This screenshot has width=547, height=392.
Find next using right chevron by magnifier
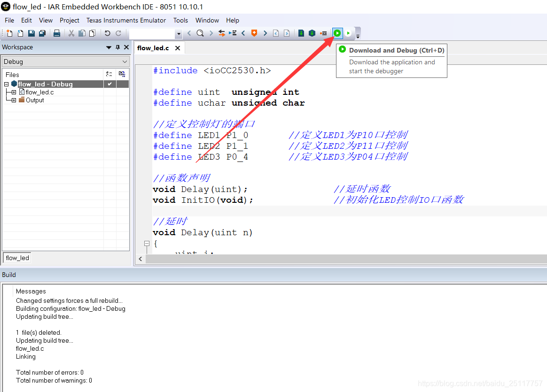pyautogui.click(x=211, y=33)
